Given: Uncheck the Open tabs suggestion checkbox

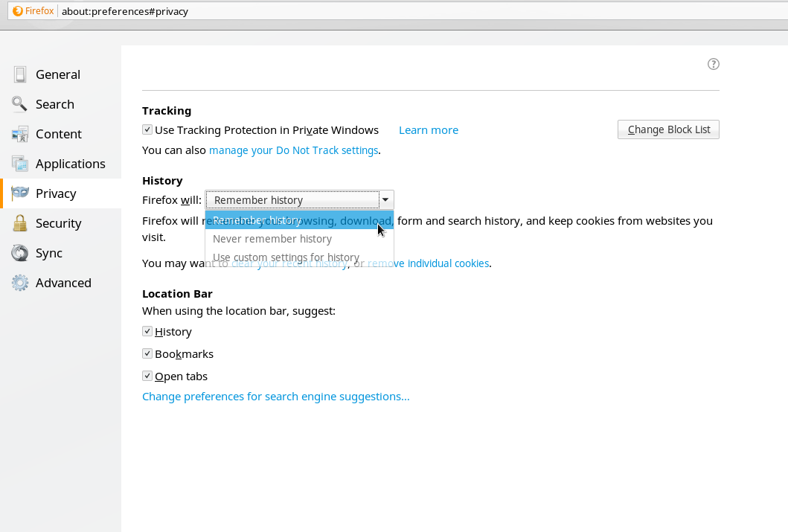Looking at the screenshot, I should 147,376.
